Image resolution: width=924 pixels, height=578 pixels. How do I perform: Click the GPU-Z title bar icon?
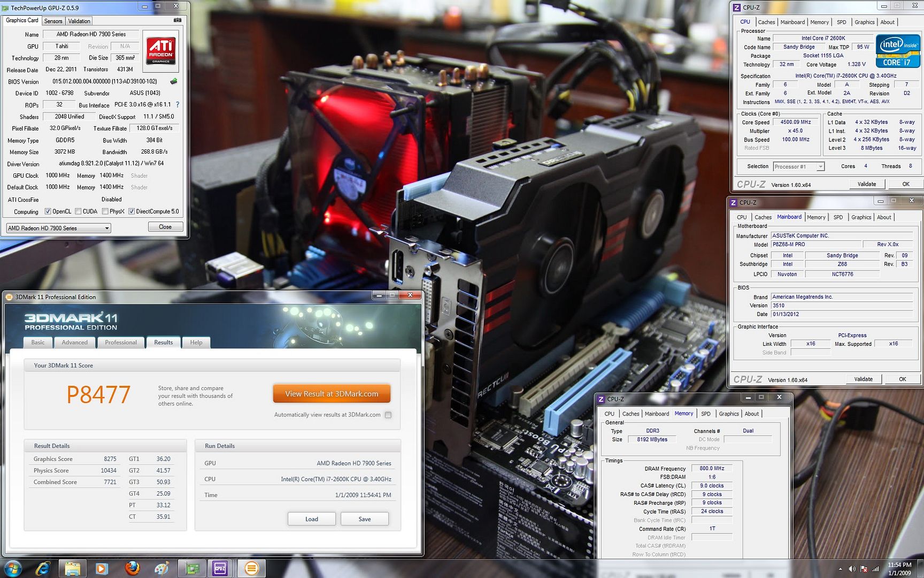pyautogui.click(x=6, y=7)
